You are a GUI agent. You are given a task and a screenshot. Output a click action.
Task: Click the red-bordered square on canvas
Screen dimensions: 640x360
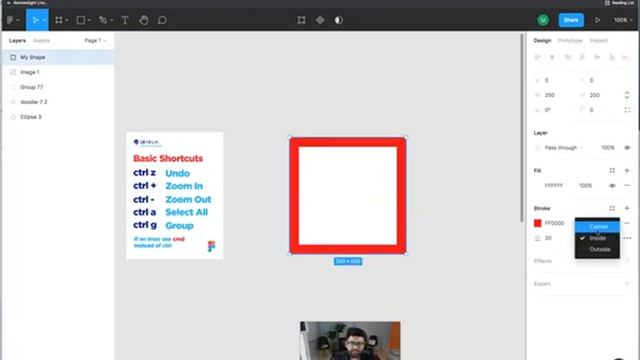348,196
